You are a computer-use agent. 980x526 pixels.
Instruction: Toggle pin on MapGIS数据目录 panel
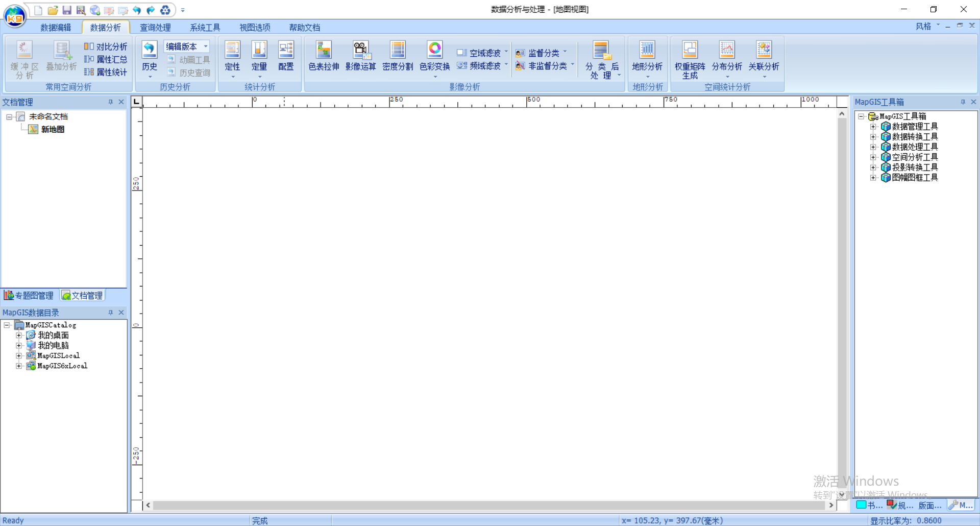pyautogui.click(x=111, y=313)
